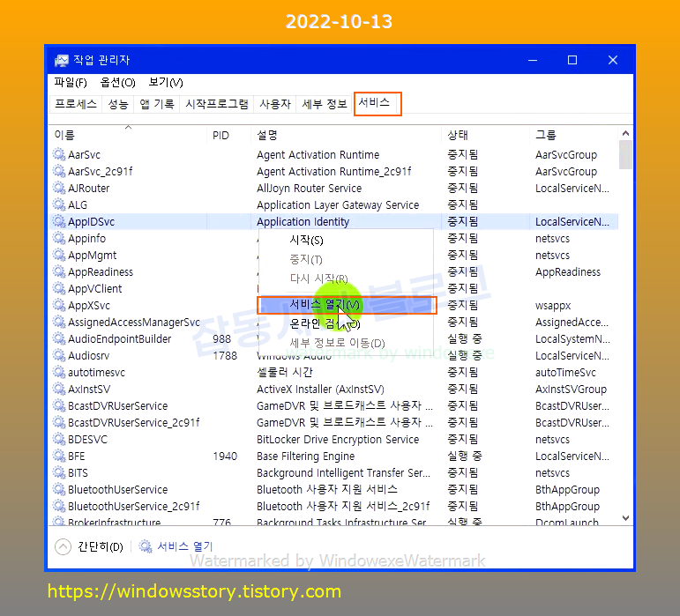The image size is (680, 616).
Task: Click the scrollbar down arrow
Action: [x=625, y=518]
